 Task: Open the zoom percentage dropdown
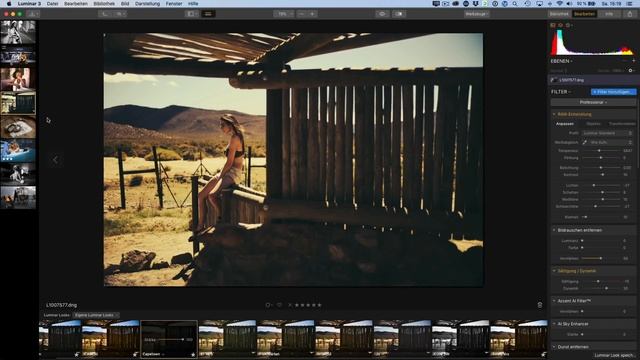click(x=283, y=14)
